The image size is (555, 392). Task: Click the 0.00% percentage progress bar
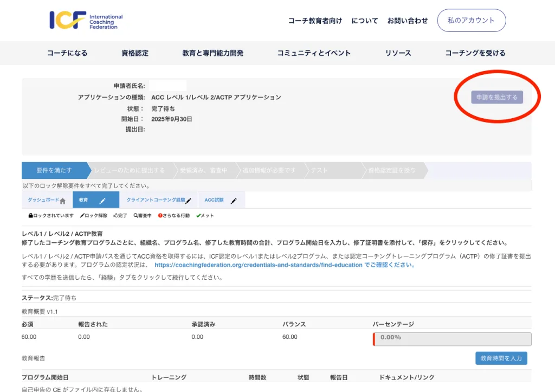point(451,339)
